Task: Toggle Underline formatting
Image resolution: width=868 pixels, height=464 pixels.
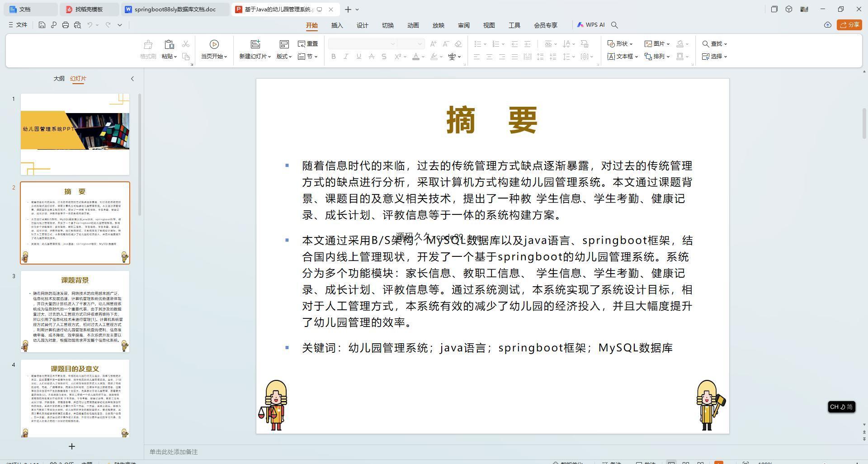Action: (359, 57)
